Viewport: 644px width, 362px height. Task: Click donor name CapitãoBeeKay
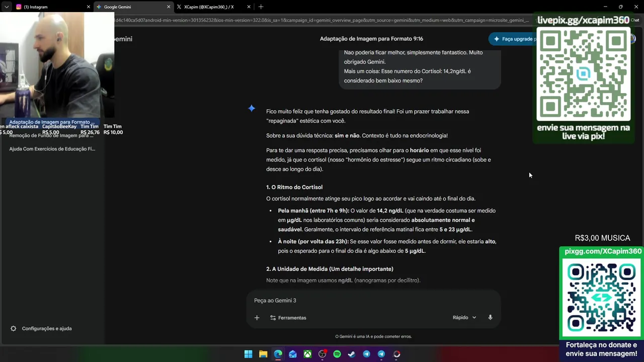point(59,127)
